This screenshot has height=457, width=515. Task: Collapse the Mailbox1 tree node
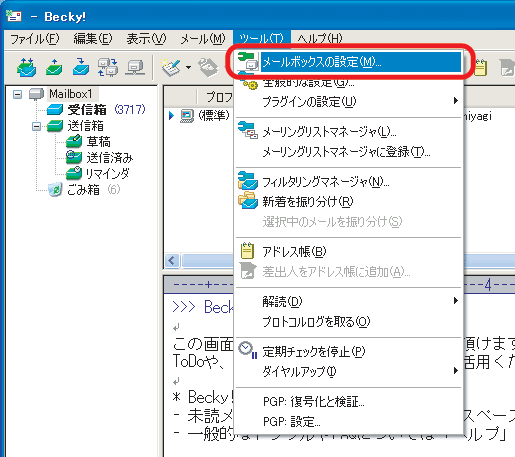click(17, 94)
